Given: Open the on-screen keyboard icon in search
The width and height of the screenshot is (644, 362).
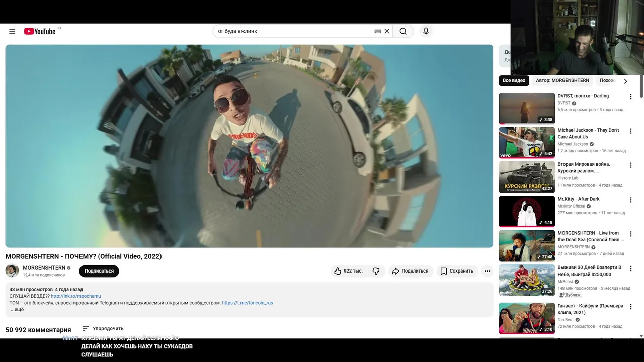Looking at the screenshot, I should click(x=378, y=31).
